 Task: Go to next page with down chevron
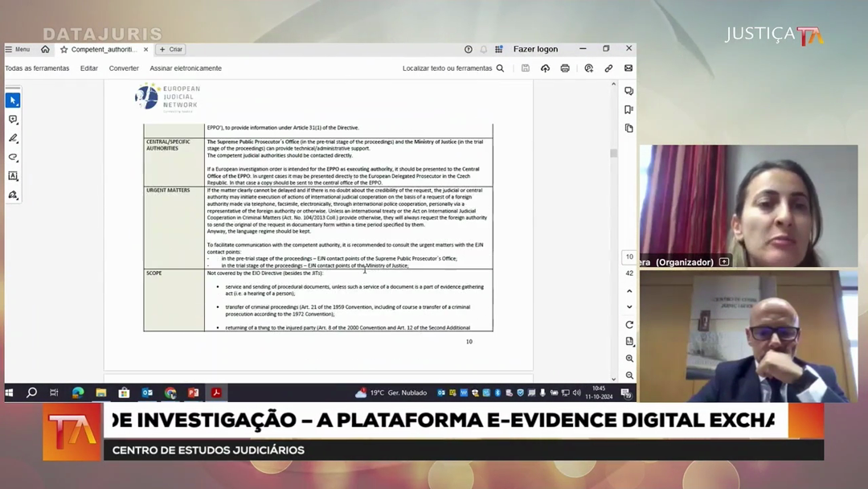pyautogui.click(x=629, y=306)
